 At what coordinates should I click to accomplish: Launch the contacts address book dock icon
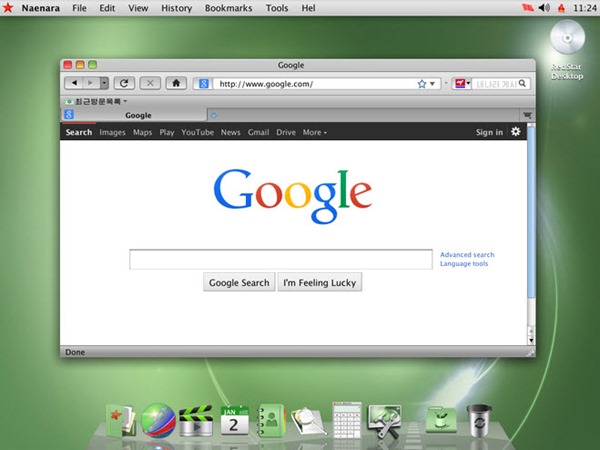271,421
